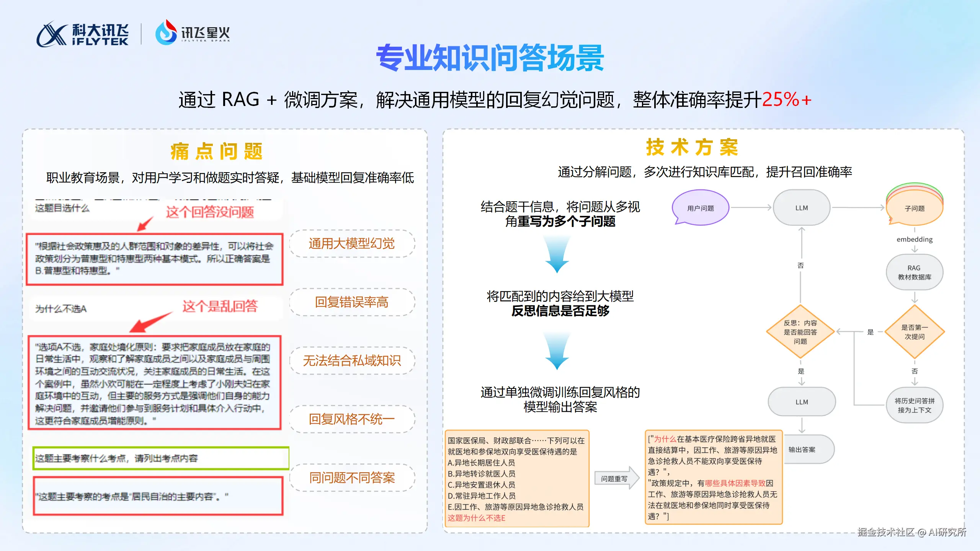The height and width of the screenshot is (551, 980).
Task: Click the 用户问题 speech bubble shape
Action: (x=700, y=207)
